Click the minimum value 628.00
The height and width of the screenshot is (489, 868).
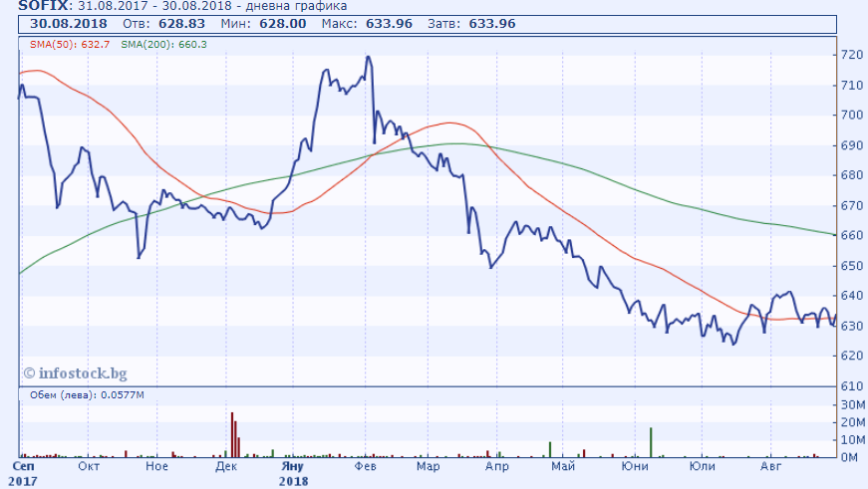click(283, 24)
